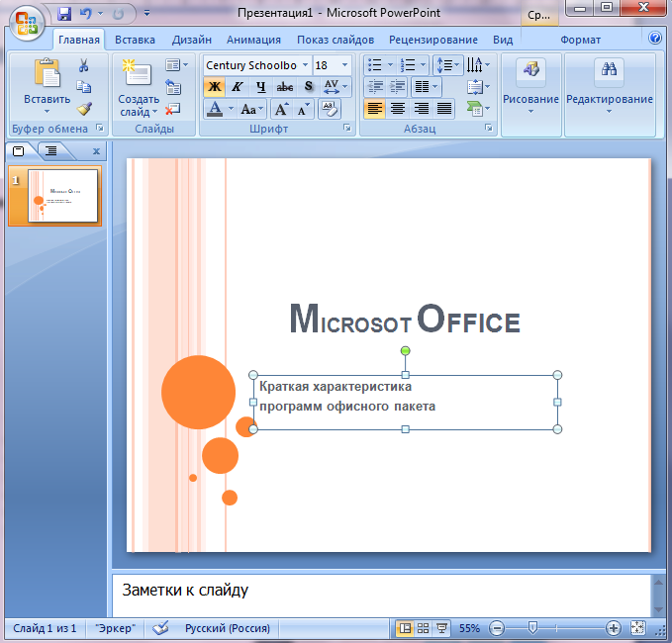
Task: Switch to Normal view in status bar
Action: [x=405, y=628]
